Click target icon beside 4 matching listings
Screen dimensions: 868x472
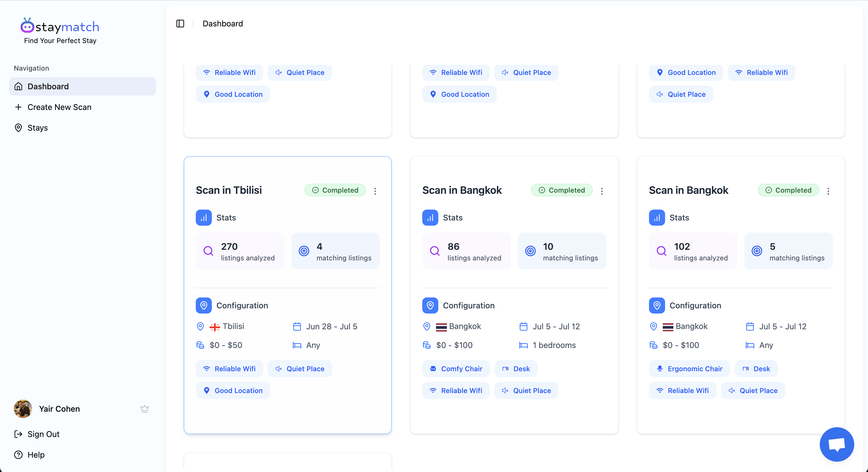coord(304,251)
